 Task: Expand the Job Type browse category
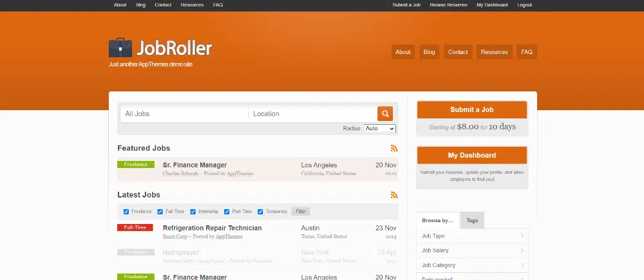(472, 236)
